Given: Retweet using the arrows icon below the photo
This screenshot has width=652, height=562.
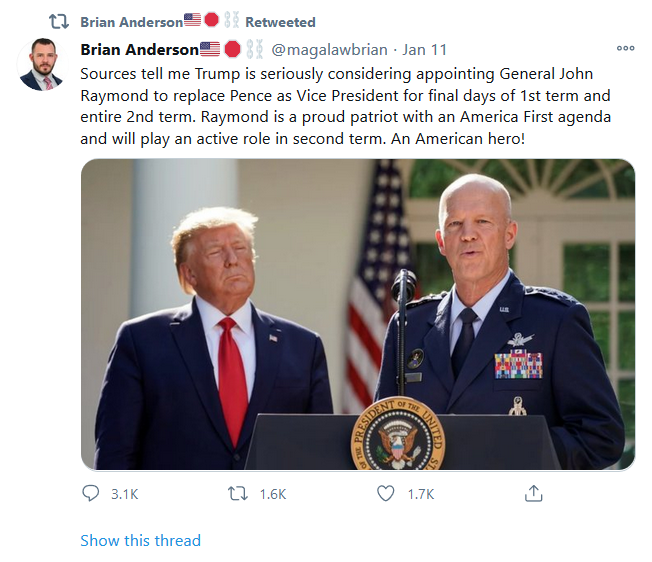Looking at the screenshot, I should [237, 493].
